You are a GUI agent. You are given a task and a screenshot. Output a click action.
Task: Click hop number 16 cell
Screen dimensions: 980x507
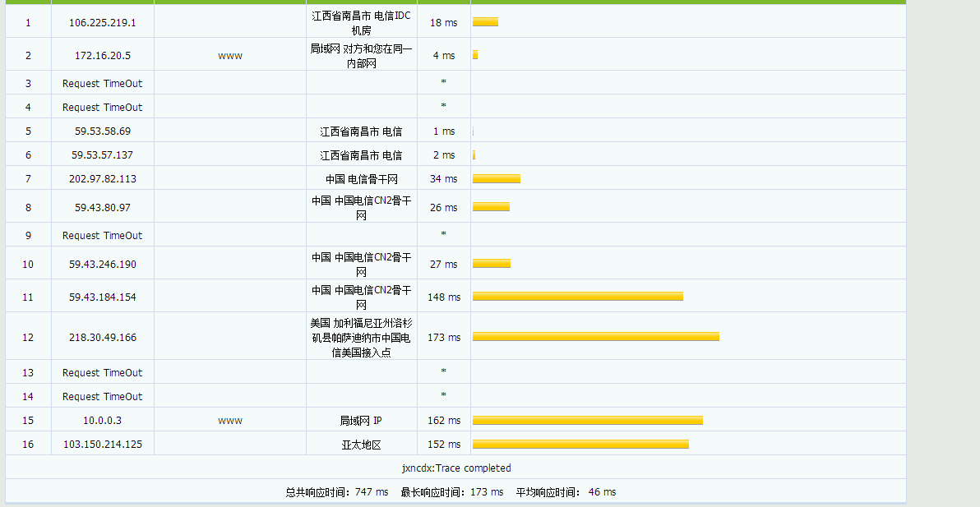click(x=28, y=444)
